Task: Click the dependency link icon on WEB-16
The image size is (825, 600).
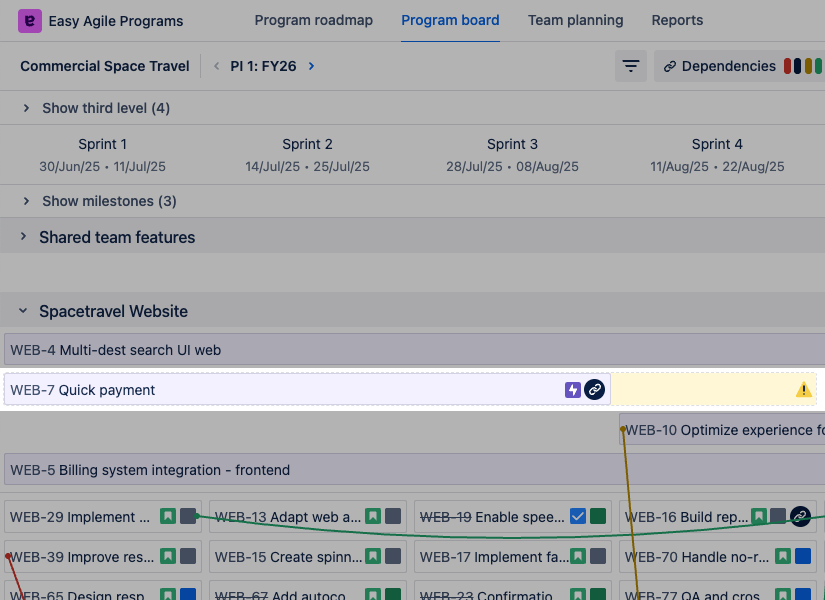Action: (800, 516)
